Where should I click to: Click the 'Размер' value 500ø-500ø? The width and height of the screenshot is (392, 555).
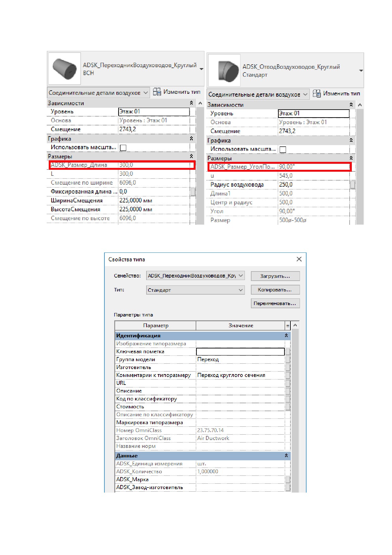click(x=314, y=220)
